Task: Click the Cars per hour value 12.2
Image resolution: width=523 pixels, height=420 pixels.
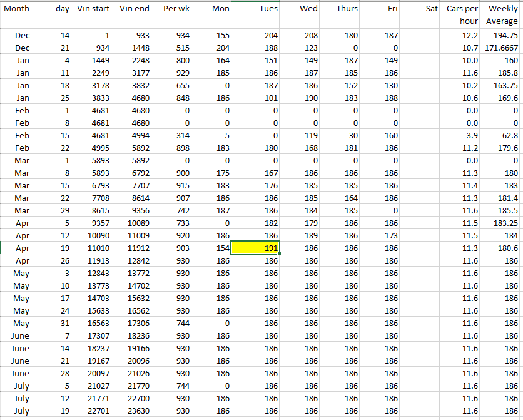Action: click(462, 36)
